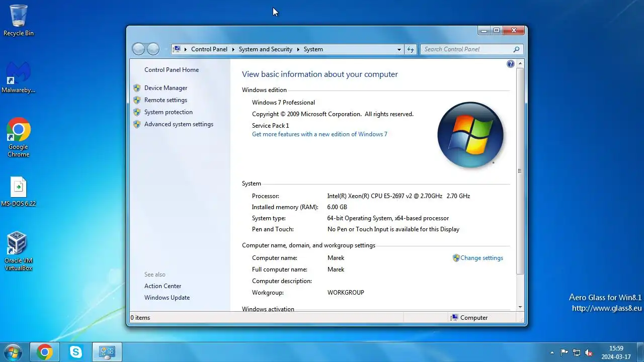Open the Action Center link
The height and width of the screenshot is (362, 644).
(163, 286)
